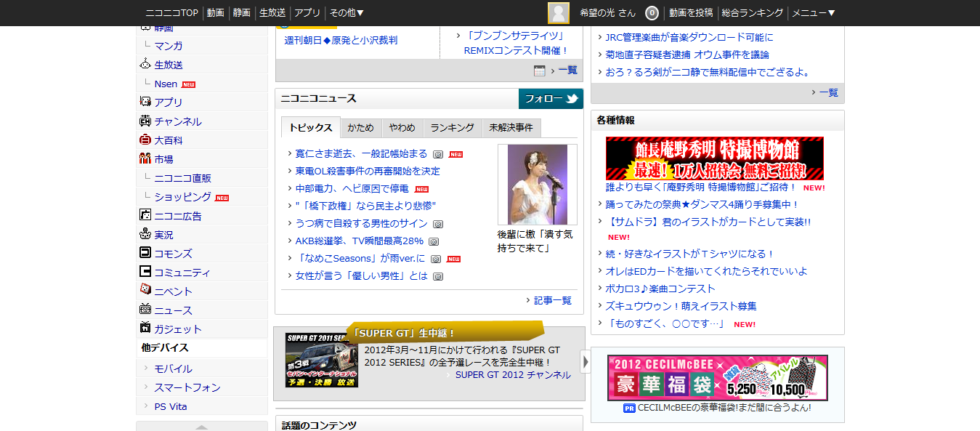Image resolution: width=980 pixels, height=431 pixels.
Task: Click the Twitter フォロー button
Action: click(551, 99)
